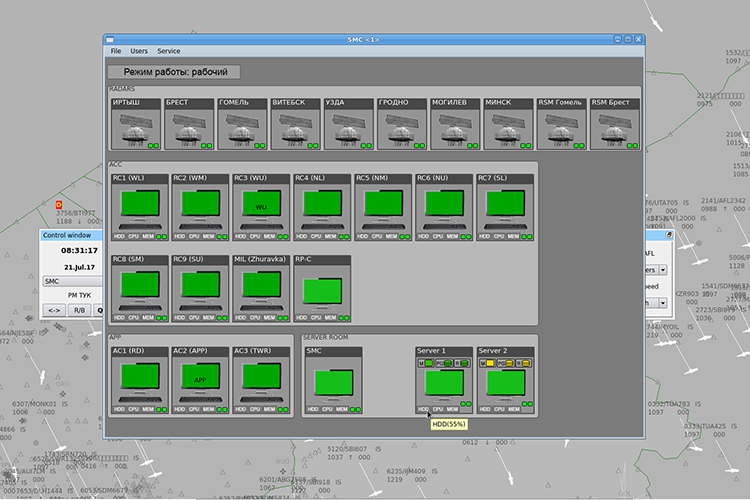Open the File menu
The image size is (750, 500).
point(116,50)
